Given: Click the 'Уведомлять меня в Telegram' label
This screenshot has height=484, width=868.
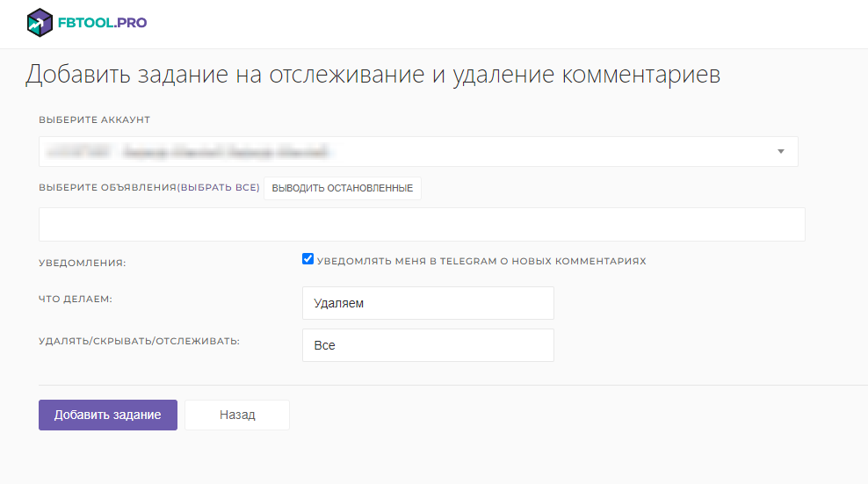Looking at the screenshot, I should 481,262.
